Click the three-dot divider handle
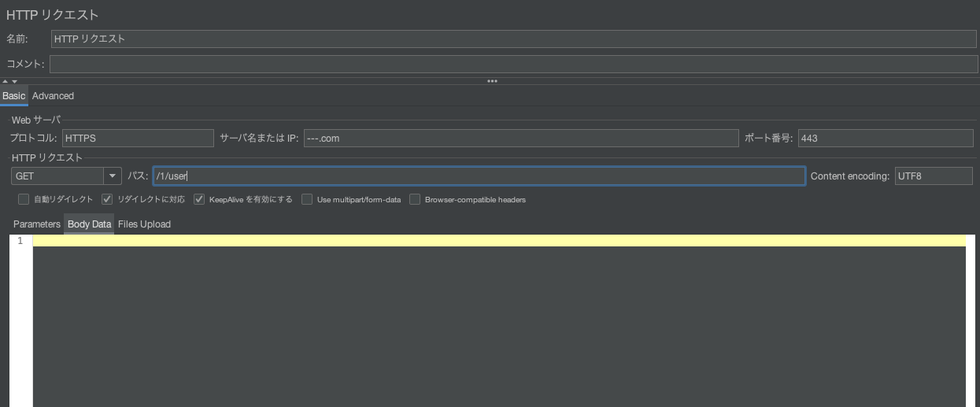The height and width of the screenshot is (407, 980). (492, 81)
